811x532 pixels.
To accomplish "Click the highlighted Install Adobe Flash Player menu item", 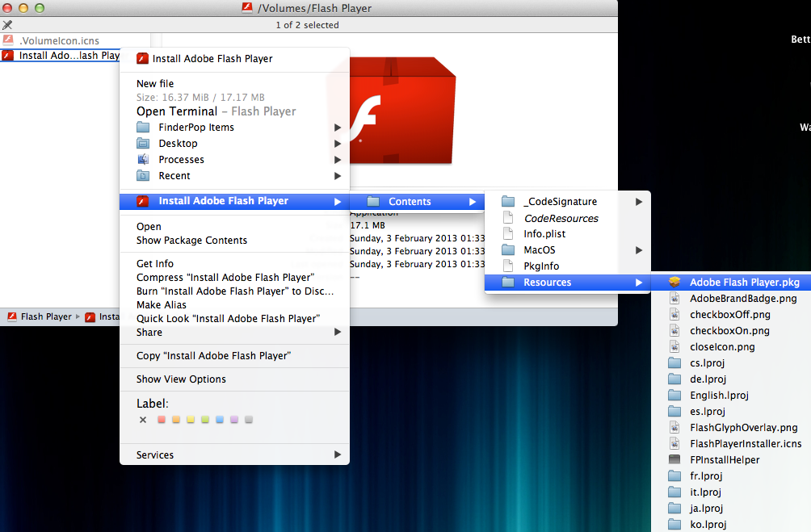I will click(x=234, y=201).
